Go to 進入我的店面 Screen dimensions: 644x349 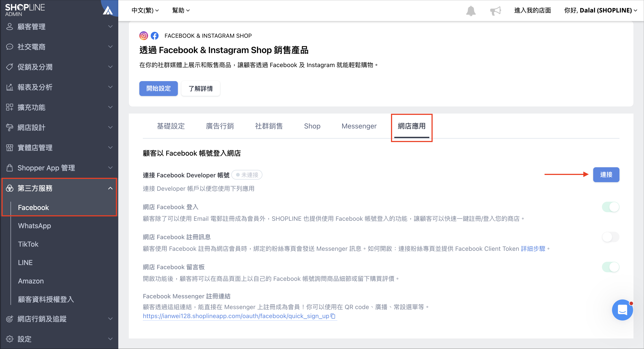[533, 11]
